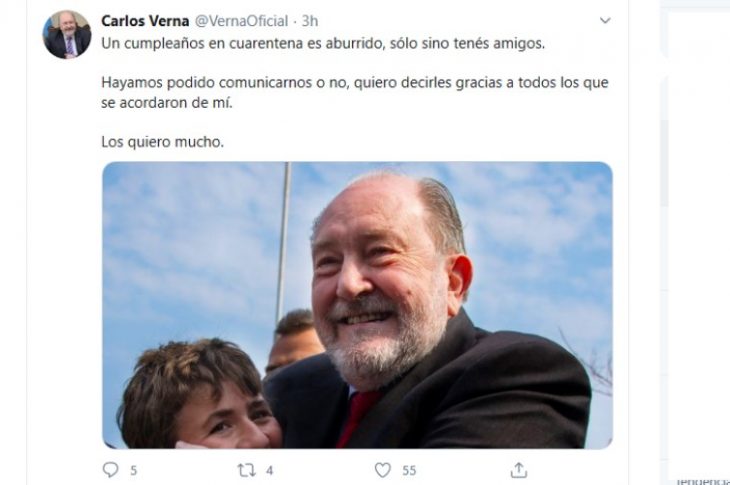
Task: Click the partially visible Tendencias sidebar text
Action: [x=703, y=481]
